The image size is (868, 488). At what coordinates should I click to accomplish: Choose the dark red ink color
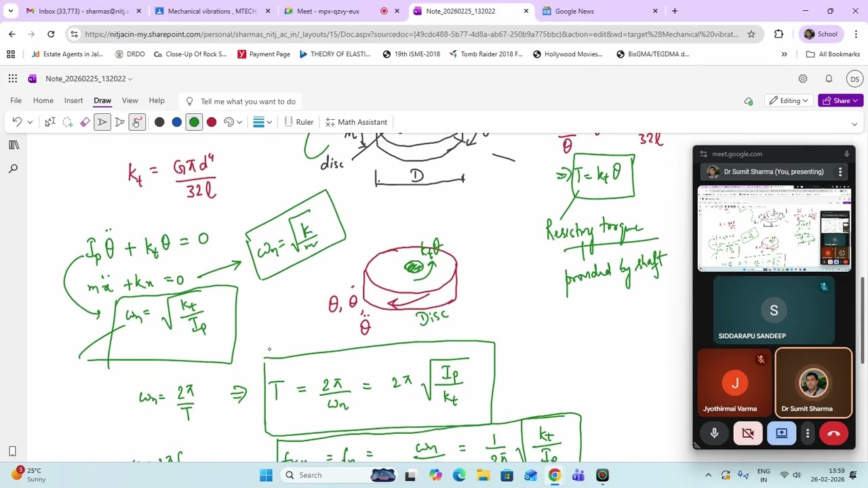(x=212, y=122)
